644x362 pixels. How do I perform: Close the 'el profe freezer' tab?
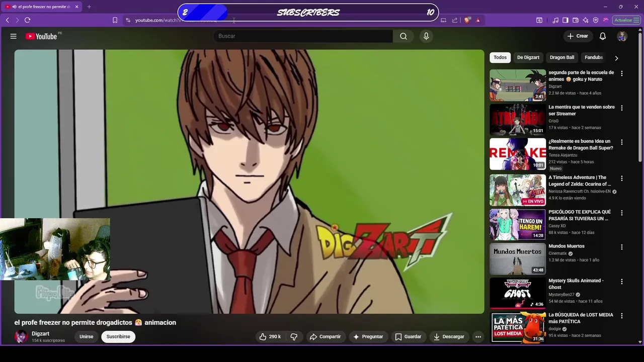point(75,7)
